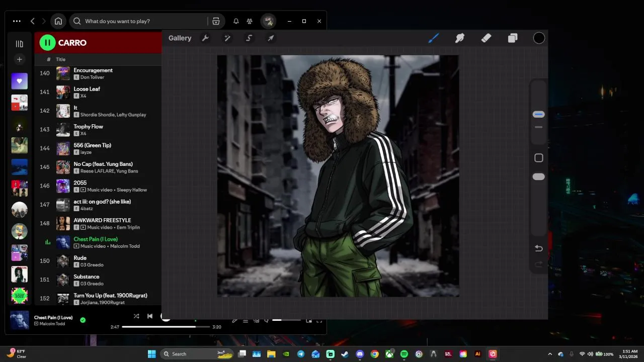
Task: Open the Windows taskbar Search box
Action: (x=197, y=354)
